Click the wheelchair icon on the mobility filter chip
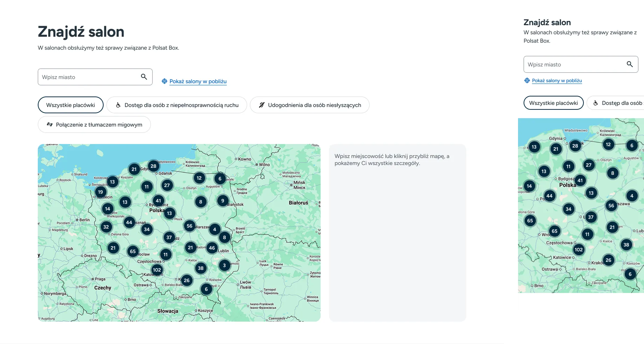Screen dimensions: 644x344 (118, 105)
